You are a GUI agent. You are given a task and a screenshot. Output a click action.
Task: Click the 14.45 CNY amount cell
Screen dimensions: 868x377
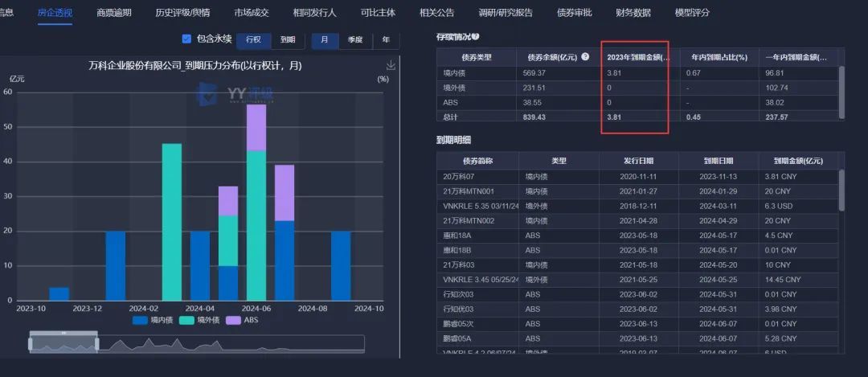click(783, 280)
